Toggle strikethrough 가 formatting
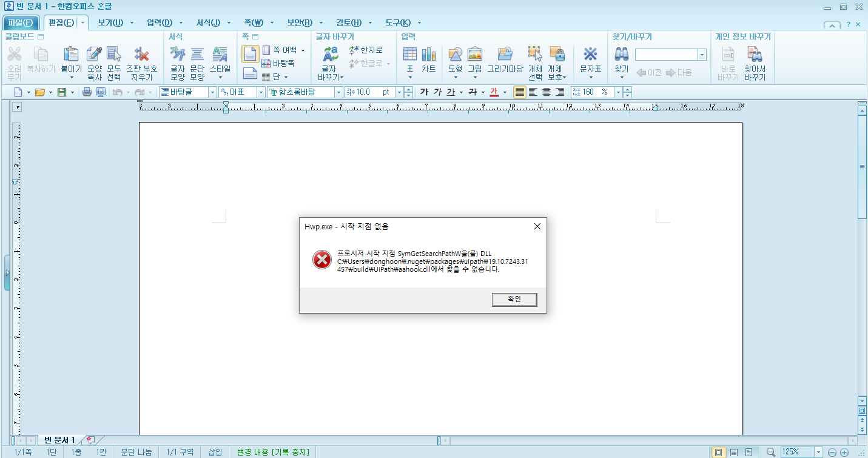868x458 pixels. point(473,92)
